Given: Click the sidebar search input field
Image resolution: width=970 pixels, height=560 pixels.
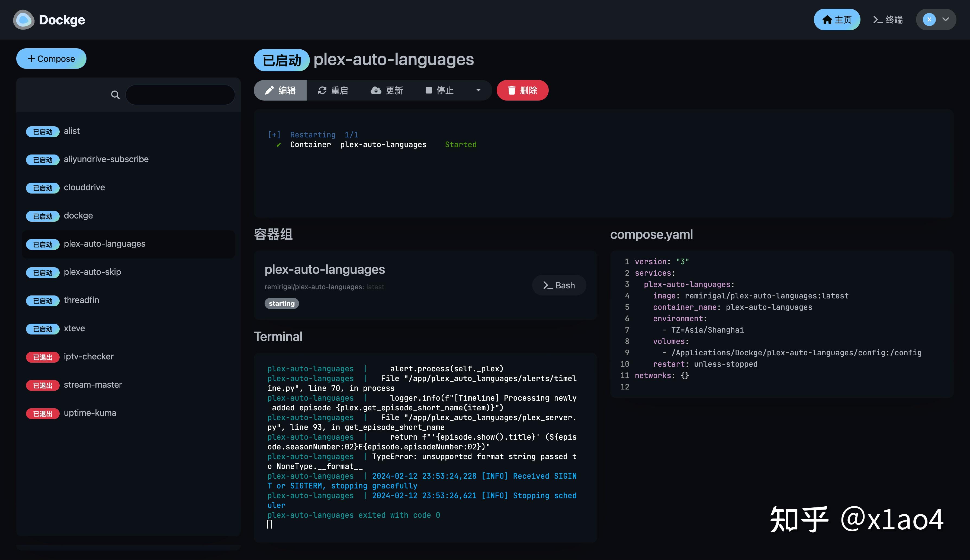Looking at the screenshot, I should 180,95.
